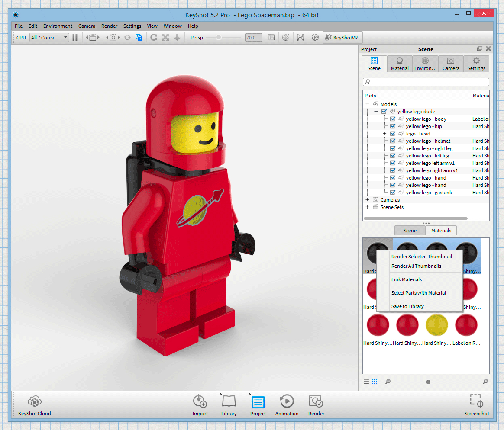The height and width of the screenshot is (430, 504).
Task: Click the perspective value field 70.0
Action: point(253,38)
